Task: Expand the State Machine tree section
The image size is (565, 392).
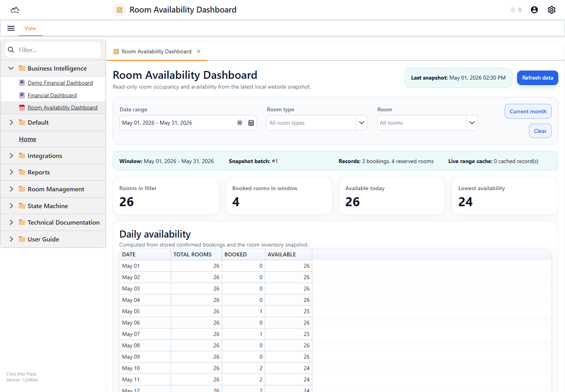Action: pyautogui.click(x=11, y=206)
